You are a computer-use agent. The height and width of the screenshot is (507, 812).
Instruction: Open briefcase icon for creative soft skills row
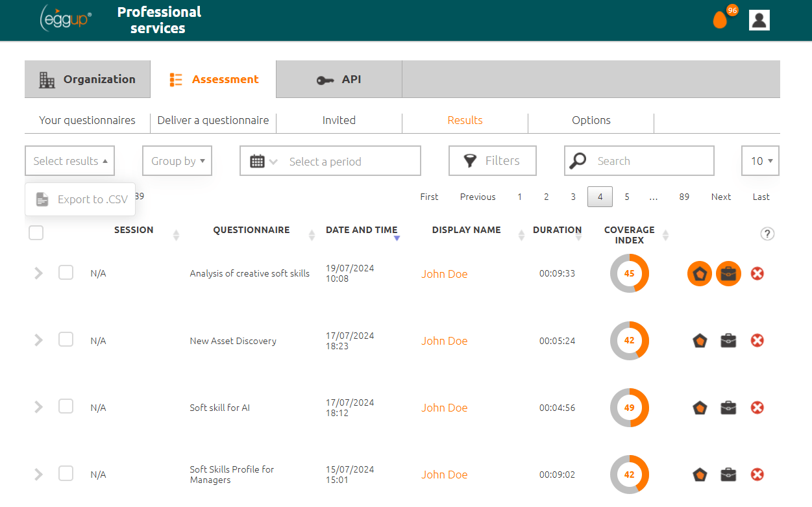(x=728, y=274)
